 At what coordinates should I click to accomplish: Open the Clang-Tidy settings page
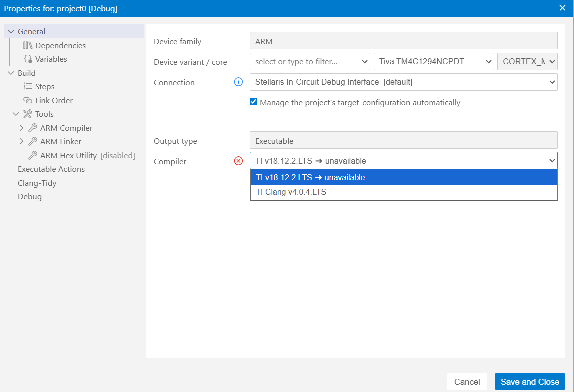(x=37, y=183)
